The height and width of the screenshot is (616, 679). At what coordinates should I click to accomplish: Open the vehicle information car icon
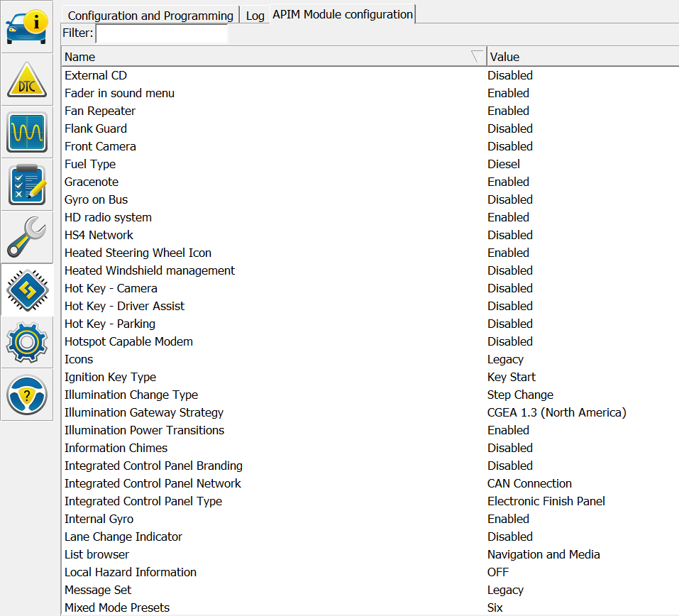[x=26, y=27]
